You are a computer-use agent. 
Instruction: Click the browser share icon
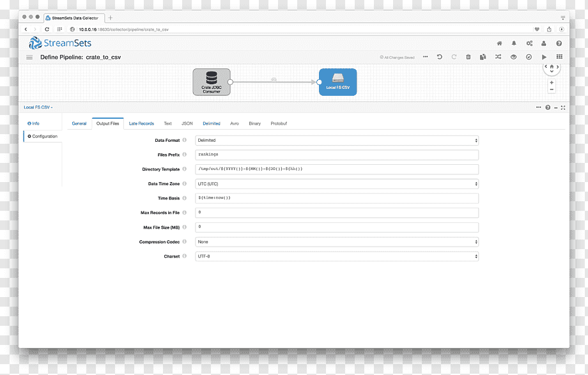(x=549, y=29)
